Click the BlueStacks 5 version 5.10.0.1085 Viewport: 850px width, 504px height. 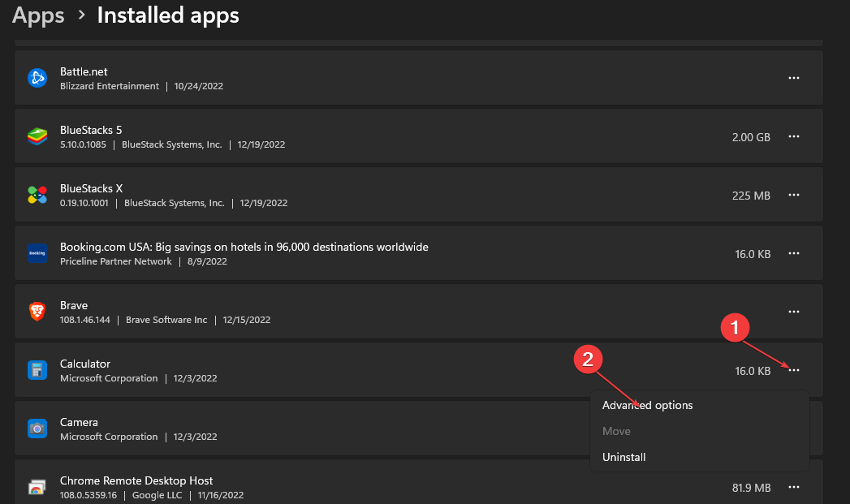[x=83, y=144]
